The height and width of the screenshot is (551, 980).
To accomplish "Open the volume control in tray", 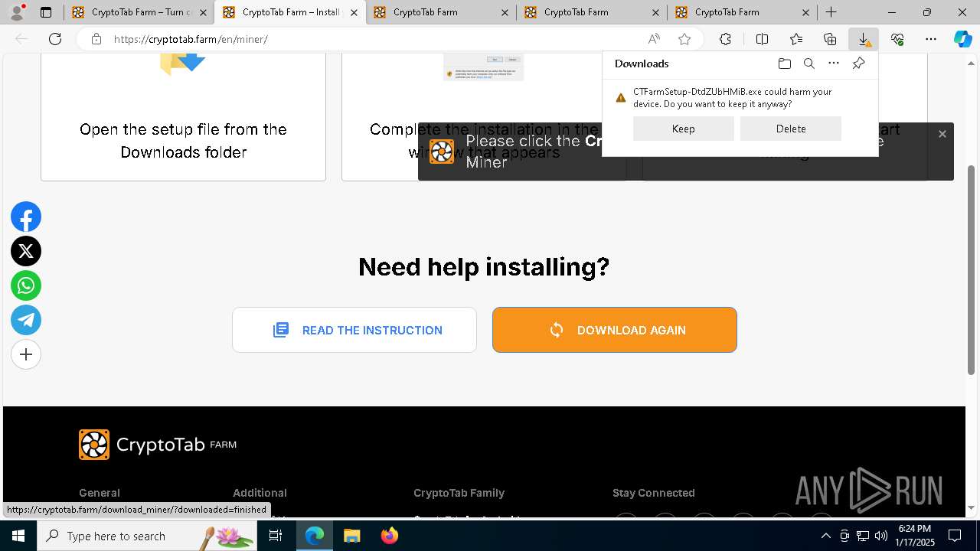I will tap(880, 536).
